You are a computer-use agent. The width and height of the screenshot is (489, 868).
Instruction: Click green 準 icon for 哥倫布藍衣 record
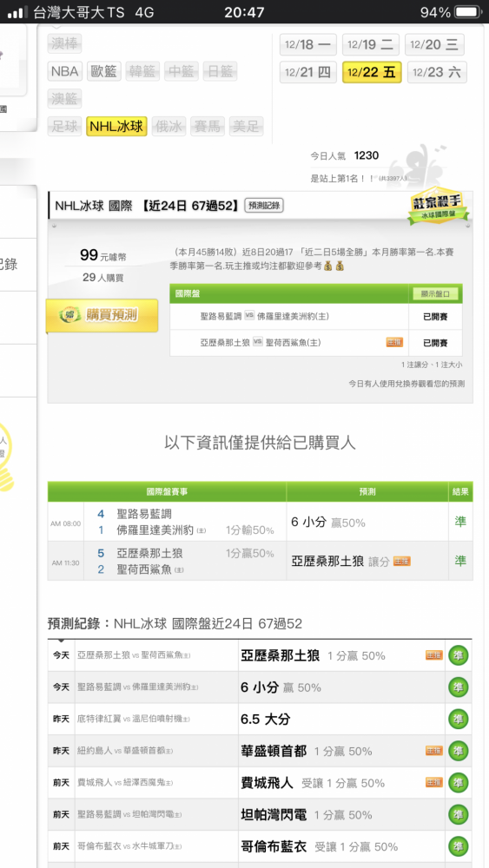459,846
